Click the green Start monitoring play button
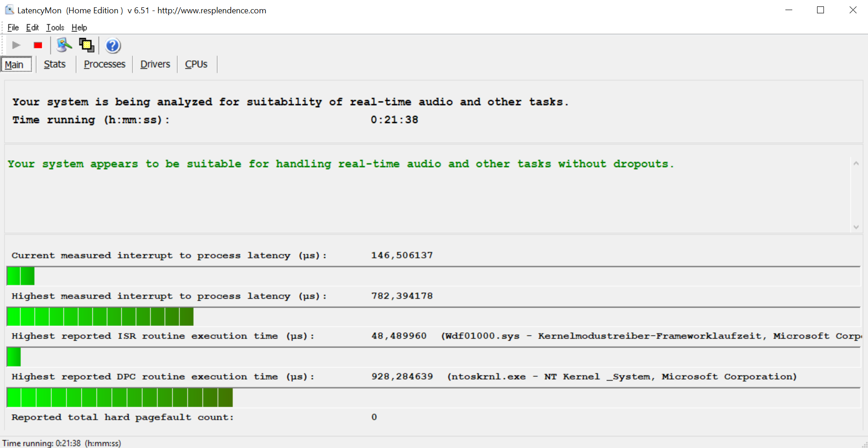This screenshot has width=868, height=448. point(16,45)
